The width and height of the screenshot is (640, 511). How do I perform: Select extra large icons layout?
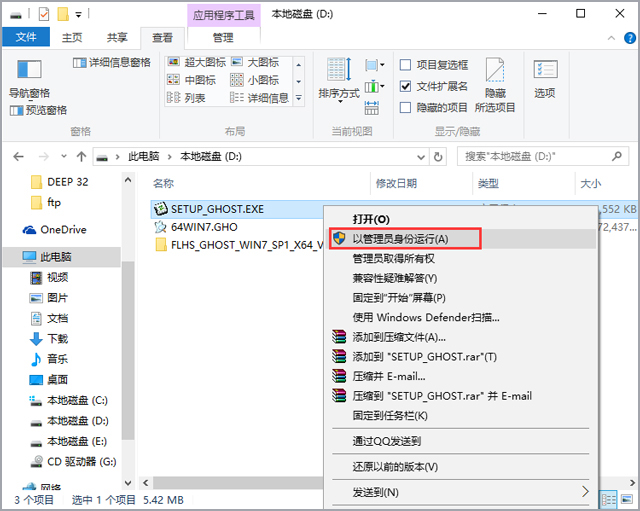pyautogui.click(x=197, y=62)
